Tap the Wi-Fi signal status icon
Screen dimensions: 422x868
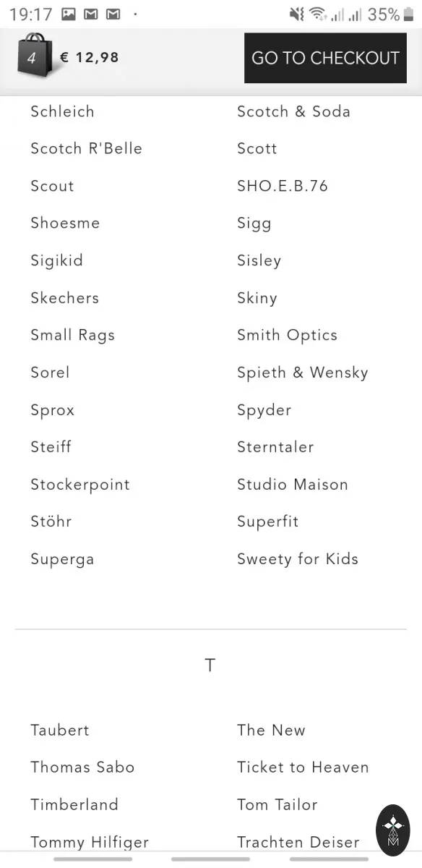coord(317,14)
